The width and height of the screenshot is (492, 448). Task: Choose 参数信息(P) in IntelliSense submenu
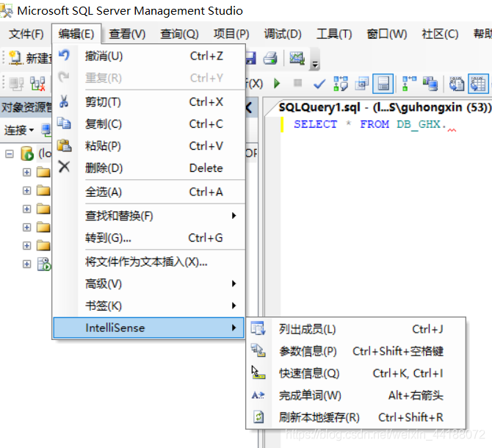click(x=356, y=351)
